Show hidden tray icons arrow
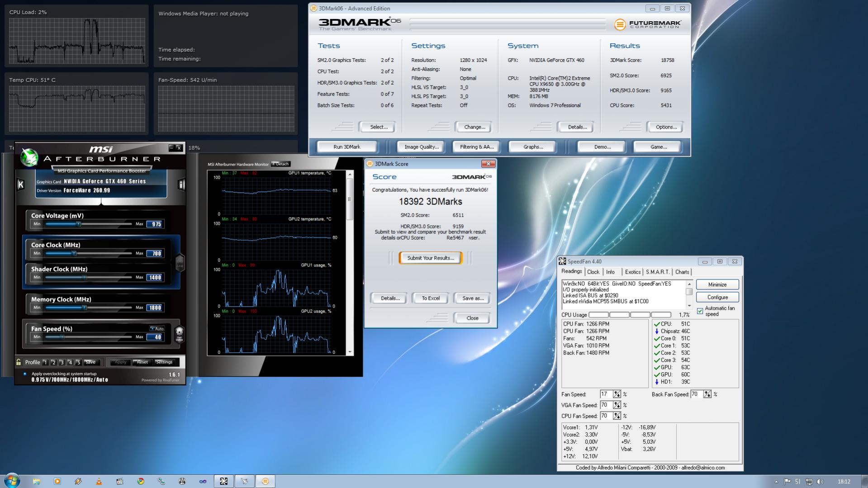The image size is (868, 488). click(776, 482)
